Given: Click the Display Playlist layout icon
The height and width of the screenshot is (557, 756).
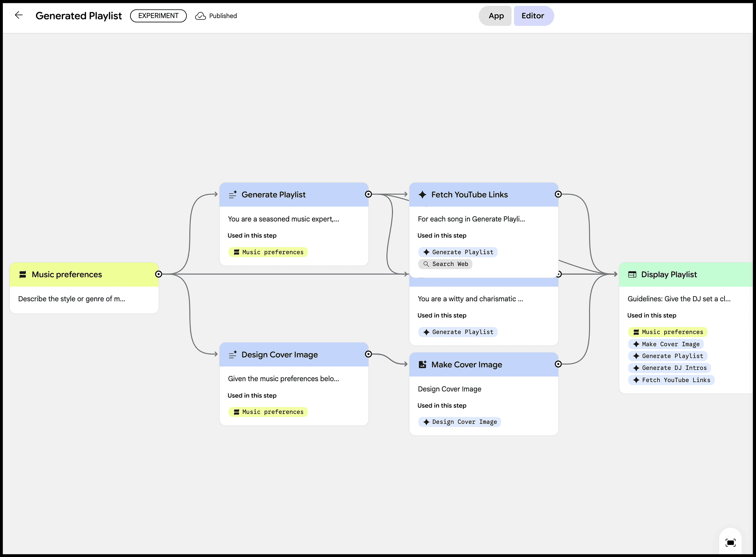Looking at the screenshot, I should [x=632, y=274].
